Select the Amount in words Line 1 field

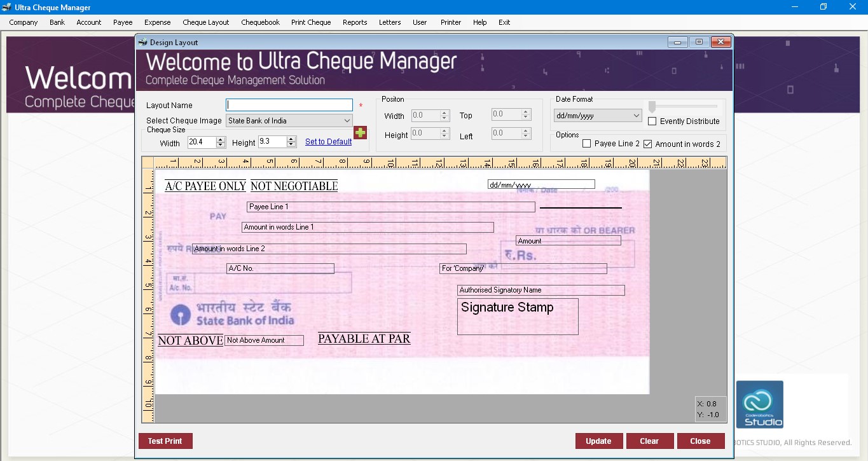coord(368,227)
